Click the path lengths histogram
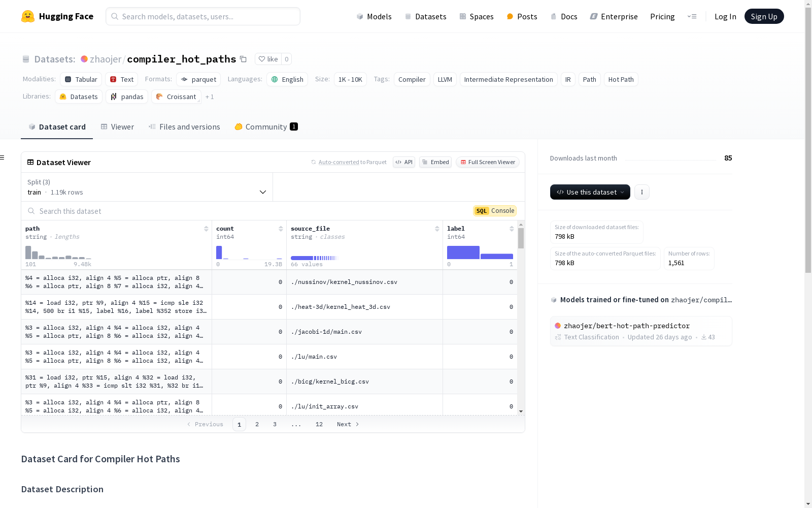 58,252
